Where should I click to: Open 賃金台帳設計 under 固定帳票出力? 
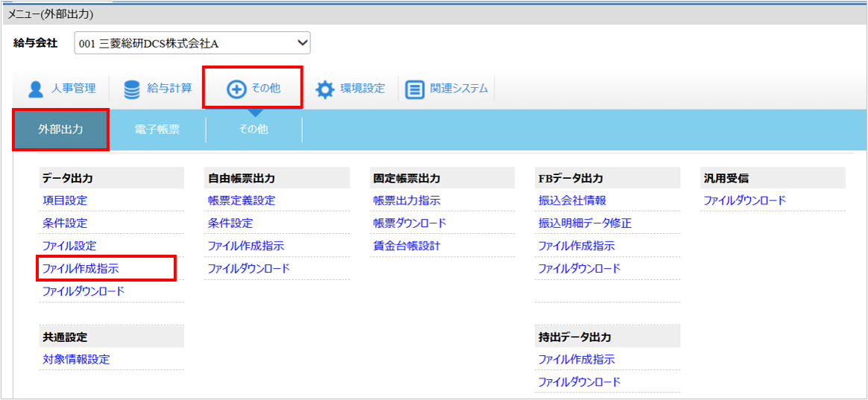[407, 247]
